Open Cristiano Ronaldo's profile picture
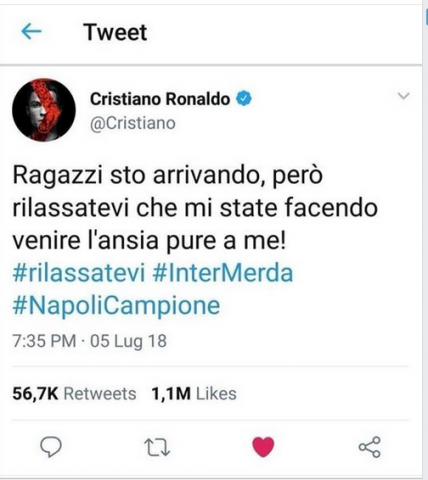 (x=44, y=110)
